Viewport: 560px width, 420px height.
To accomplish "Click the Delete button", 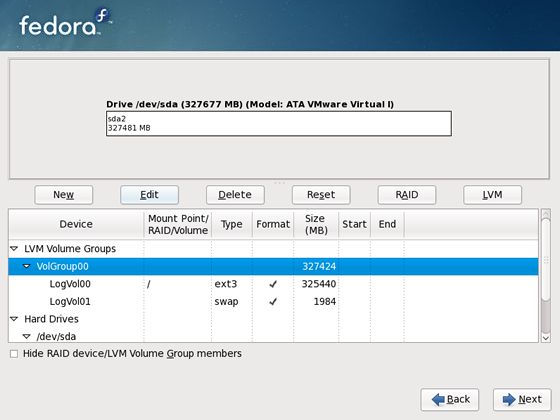I will tap(235, 195).
